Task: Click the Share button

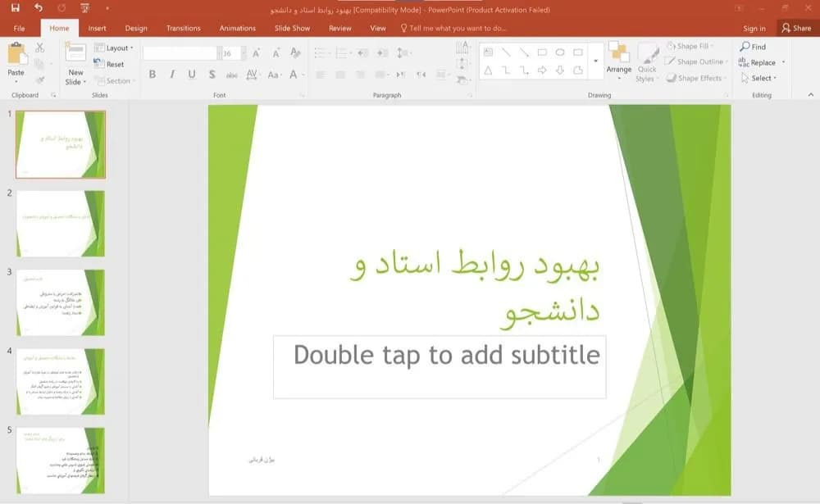Action: point(797,28)
